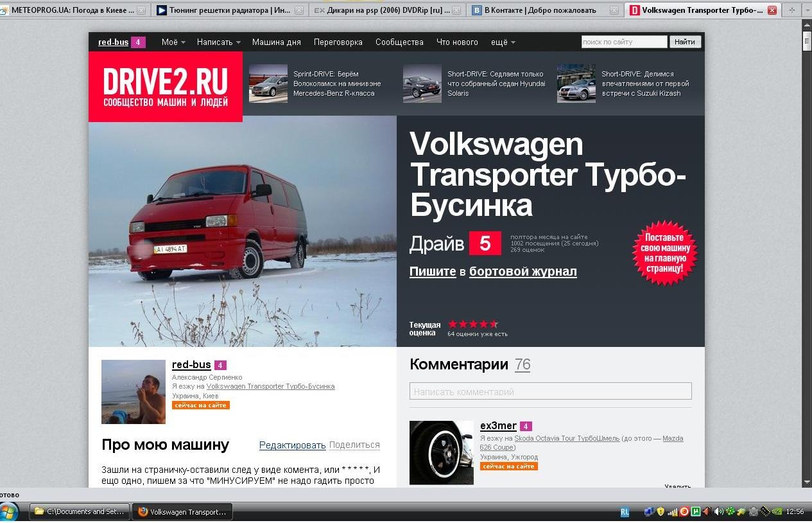Click scrollbar down arrow
Viewport: 812px width, 523px height.
tap(807, 482)
